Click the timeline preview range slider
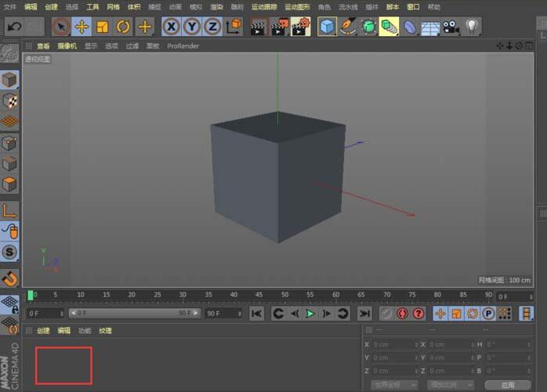This screenshot has height=392, width=547. (x=135, y=313)
